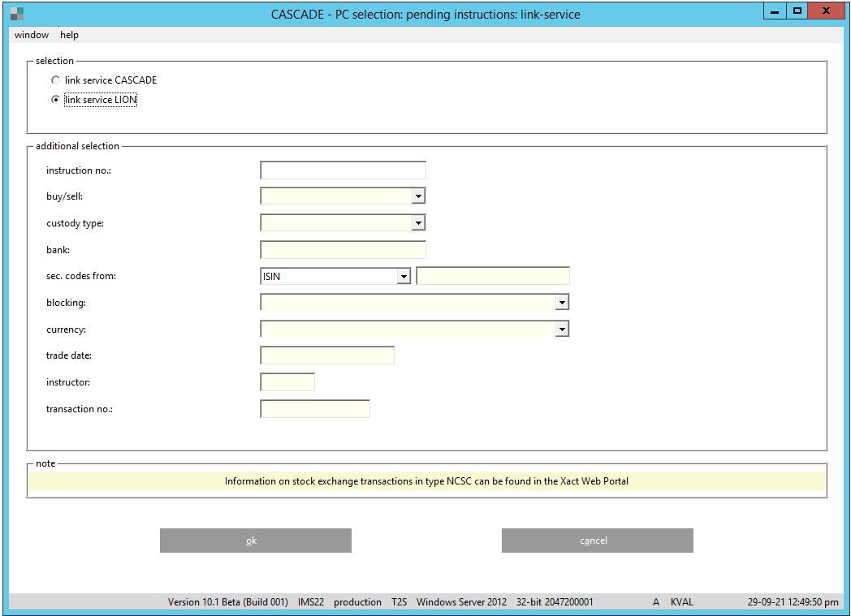Viewport: 851px width, 616px height.
Task: Click the CASCADE app icon in title bar
Action: (x=17, y=14)
